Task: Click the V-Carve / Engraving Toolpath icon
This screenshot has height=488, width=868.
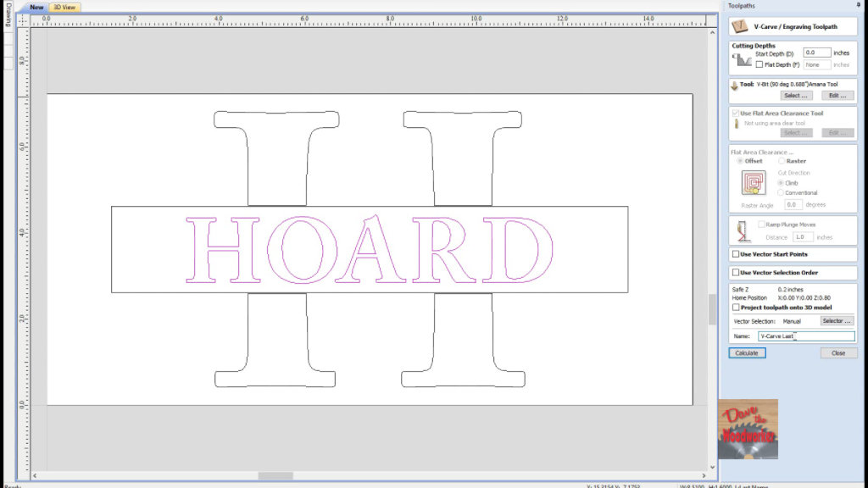Action: click(x=739, y=26)
